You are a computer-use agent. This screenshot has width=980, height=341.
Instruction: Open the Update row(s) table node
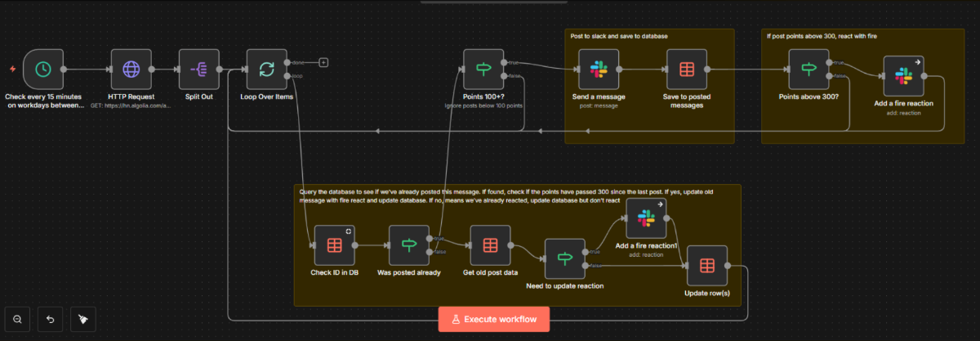pos(706,266)
